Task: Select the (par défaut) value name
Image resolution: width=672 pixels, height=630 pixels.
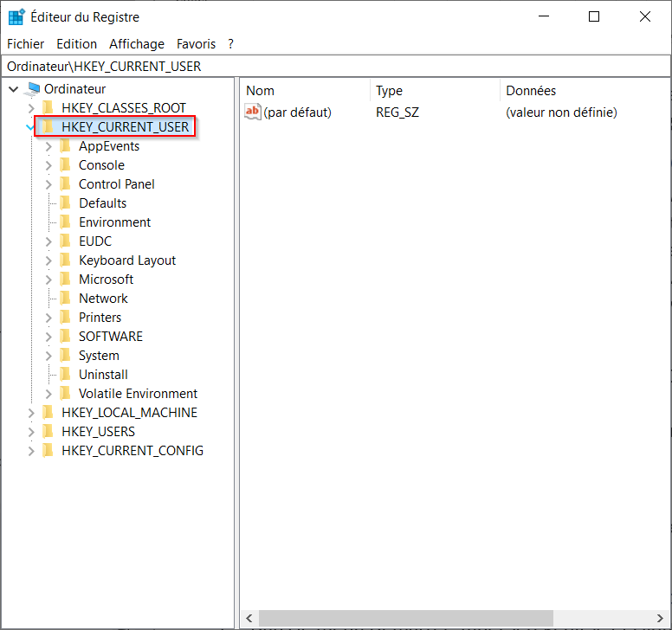Action: tap(297, 112)
